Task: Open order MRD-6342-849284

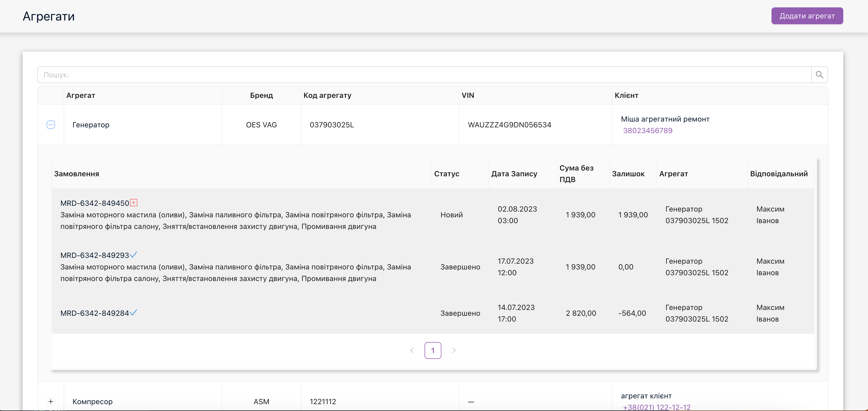Action: click(x=95, y=313)
